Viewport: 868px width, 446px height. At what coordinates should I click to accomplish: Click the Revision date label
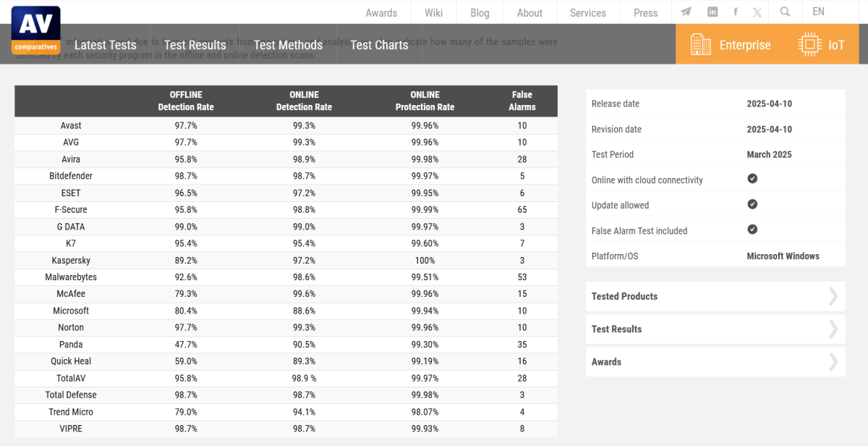click(x=616, y=129)
